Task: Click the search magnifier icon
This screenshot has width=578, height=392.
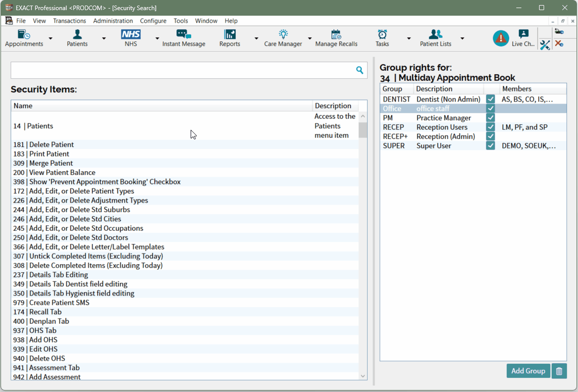Action: click(x=360, y=70)
